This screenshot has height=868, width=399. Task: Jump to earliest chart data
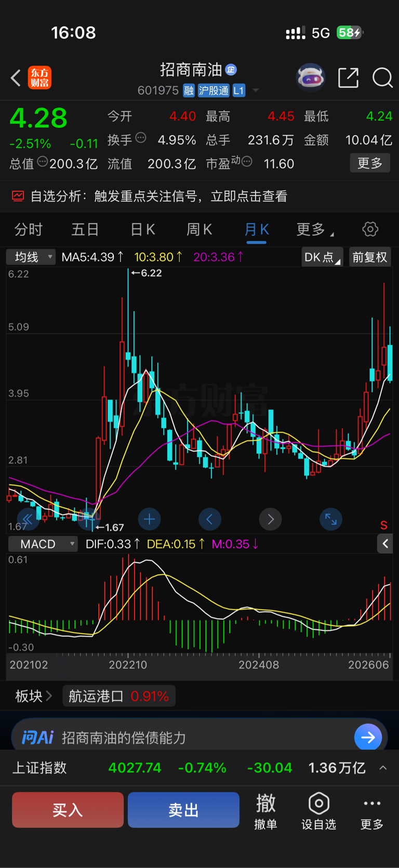pos(28,519)
